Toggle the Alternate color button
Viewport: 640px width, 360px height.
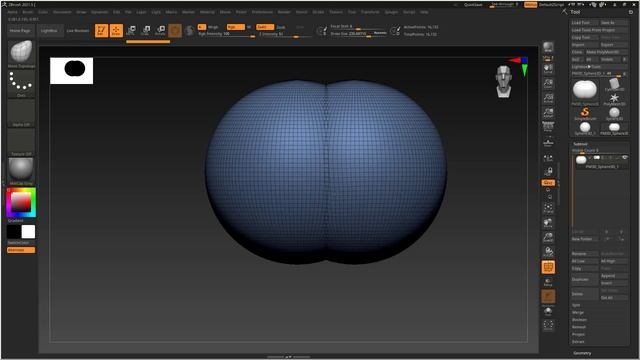tap(21, 250)
